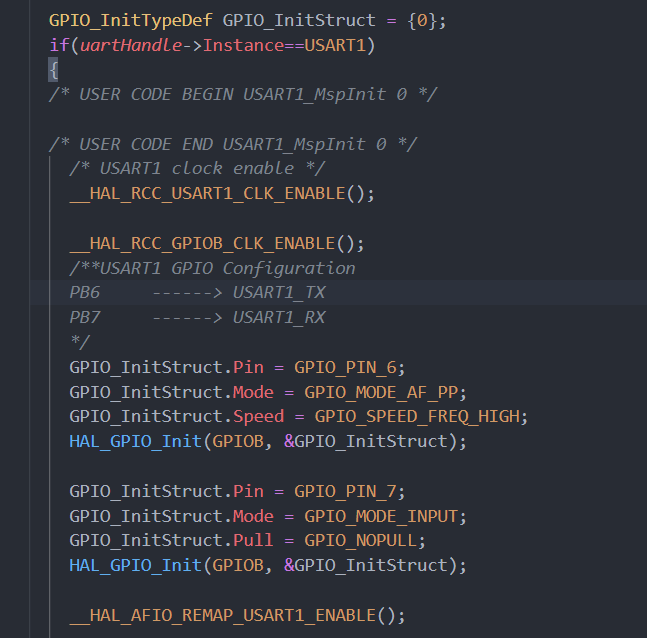The width and height of the screenshot is (647, 638).
Task: Click the GPIO_PIN_7 value
Action: click(345, 491)
